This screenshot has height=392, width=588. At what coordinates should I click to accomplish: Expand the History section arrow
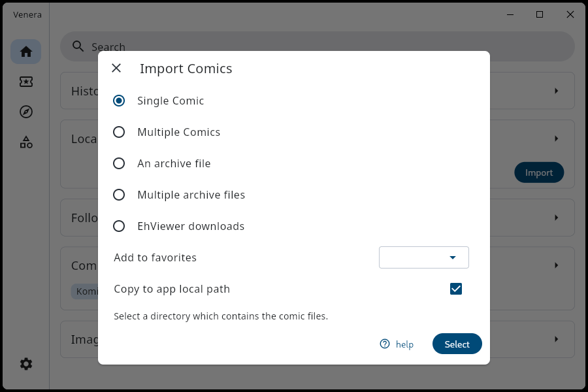tap(556, 91)
